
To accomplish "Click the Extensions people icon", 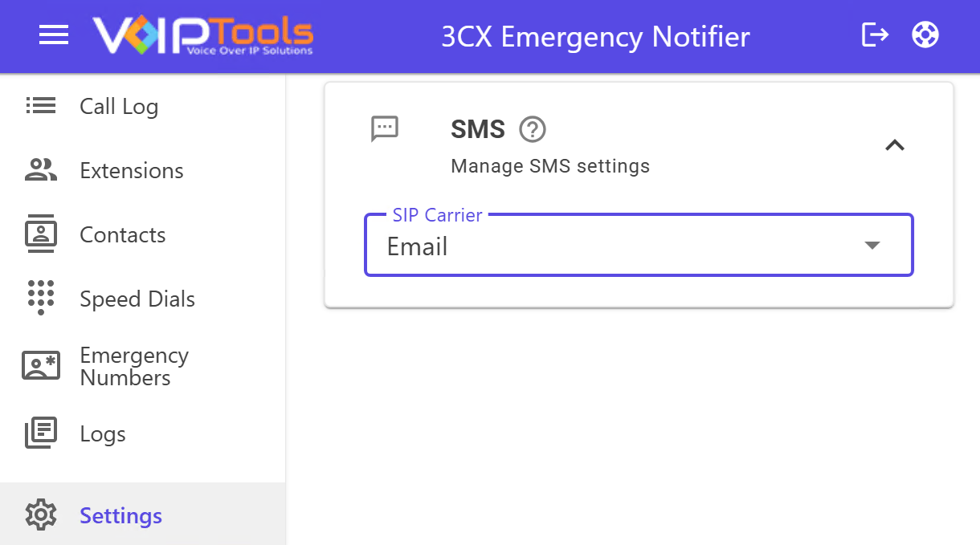I will (x=40, y=170).
